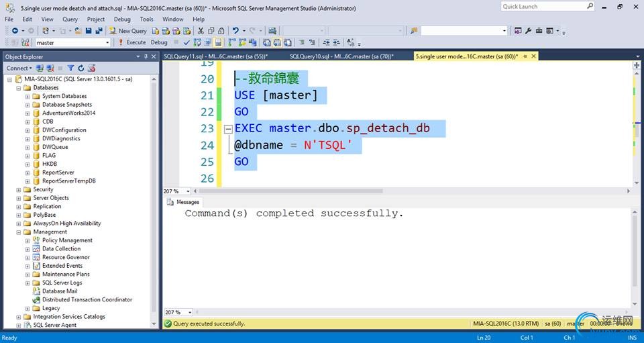Switch to SQLQuery11.sql tab
Screen dimensions: 644x343
[x=215, y=56]
